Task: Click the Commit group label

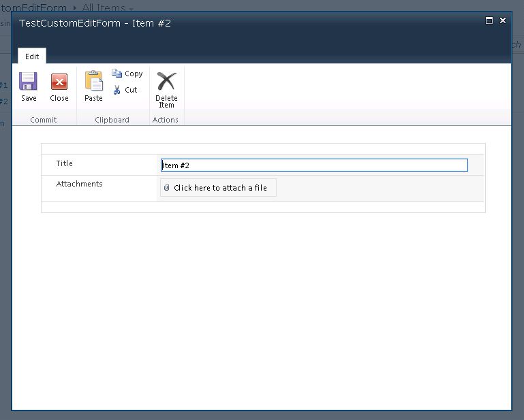Action: point(44,120)
